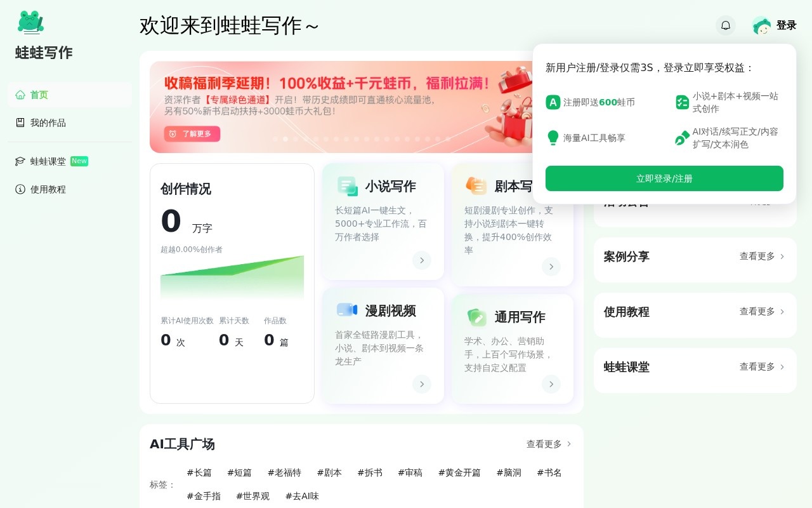Expand AI工具广场 via 查看更多

[549, 444]
